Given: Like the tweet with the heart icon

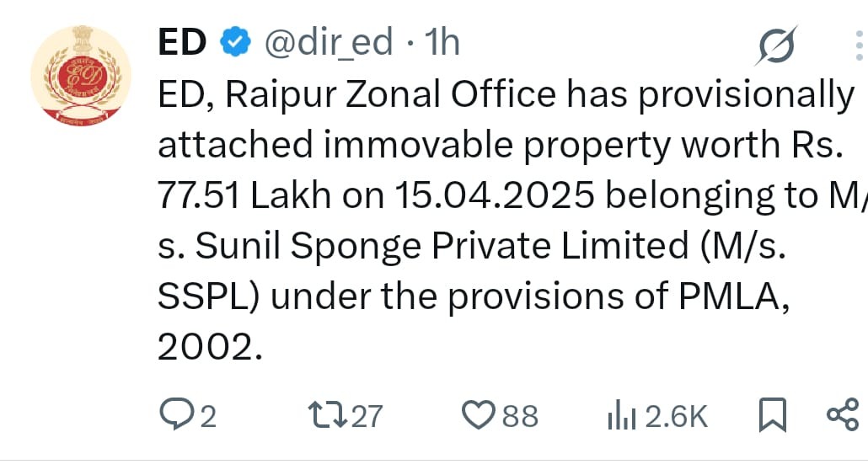Looking at the screenshot, I should [479, 415].
